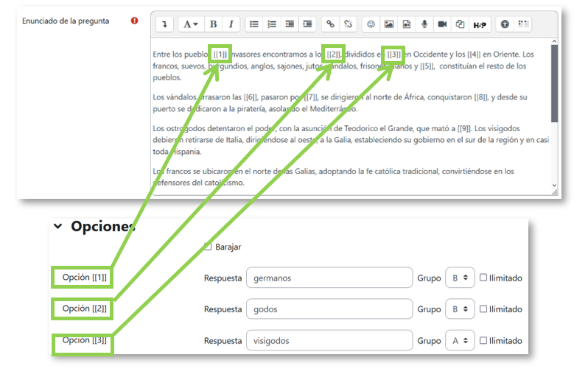Screen dimensions: 588x377
Task: Click the [[6]] placeholder in the text
Action: (251, 97)
